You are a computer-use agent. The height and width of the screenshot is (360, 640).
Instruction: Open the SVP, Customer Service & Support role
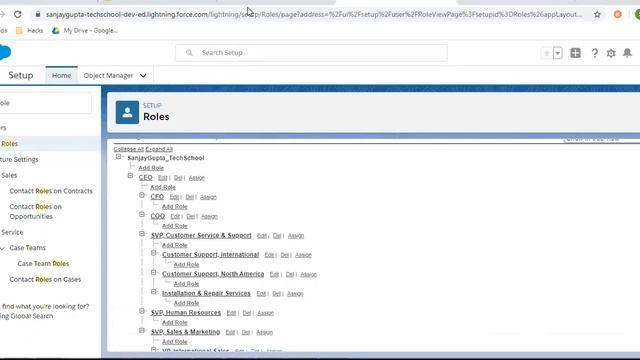click(201, 236)
